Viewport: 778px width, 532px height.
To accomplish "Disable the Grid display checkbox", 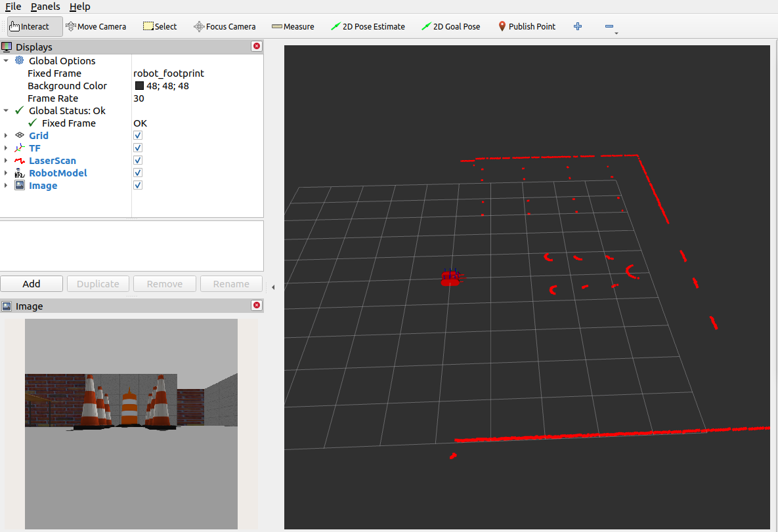I will 137,135.
